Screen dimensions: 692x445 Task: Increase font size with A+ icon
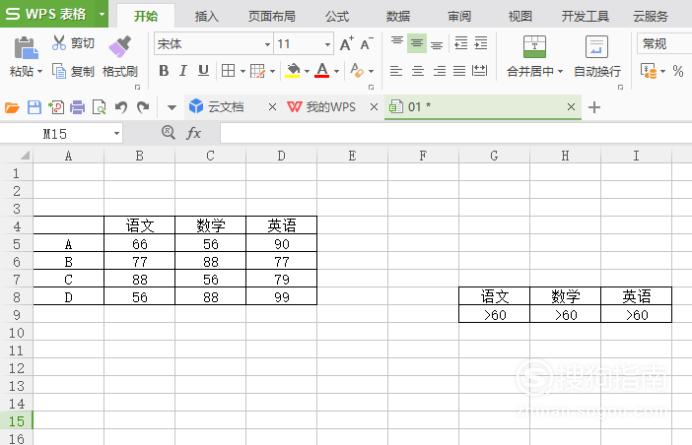pyautogui.click(x=346, y=44)
